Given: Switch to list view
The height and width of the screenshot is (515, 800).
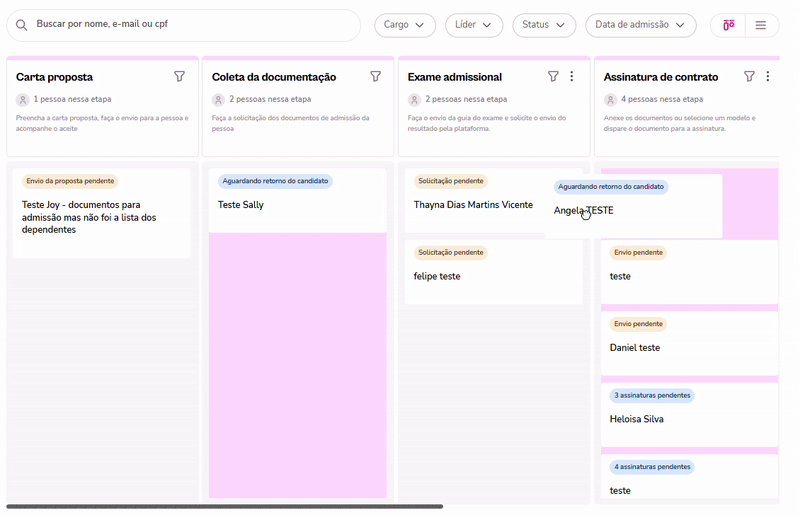Looking at the screenshot, I should click(761, 25).
